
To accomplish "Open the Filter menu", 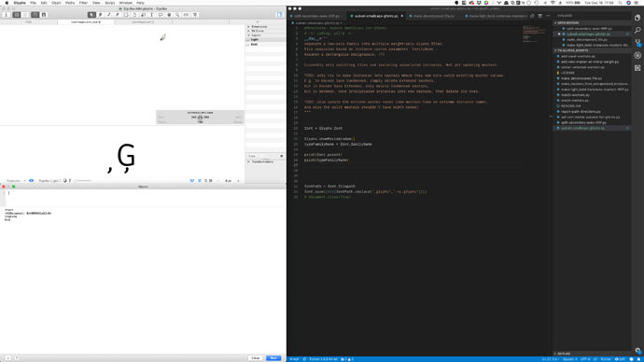I will (83, 3).
